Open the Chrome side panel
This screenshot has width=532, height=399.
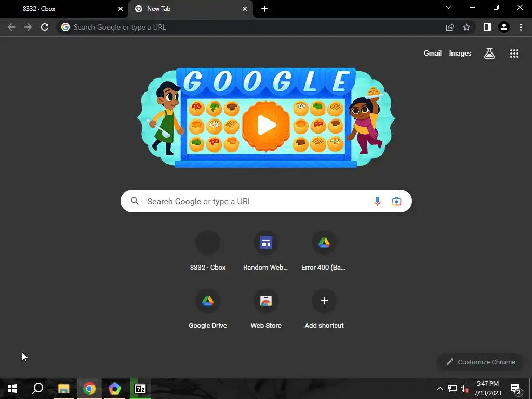click(487, 27)
